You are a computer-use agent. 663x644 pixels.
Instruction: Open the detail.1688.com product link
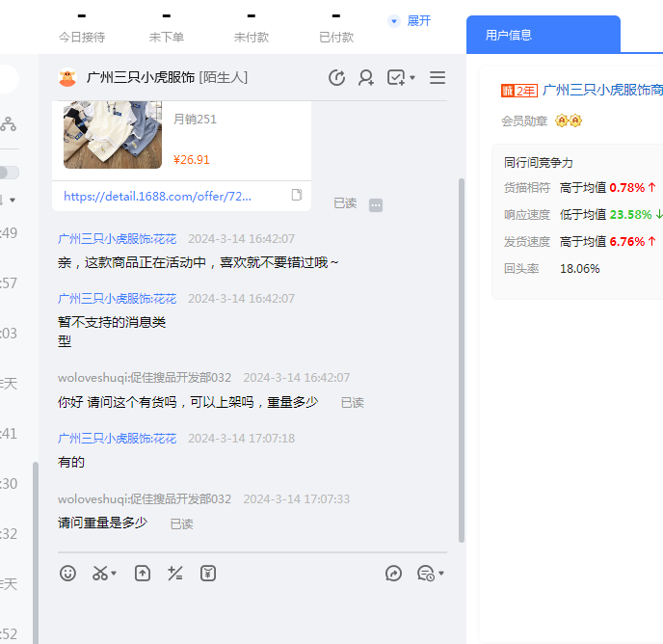pyautogui.click(x=157, y=196)
